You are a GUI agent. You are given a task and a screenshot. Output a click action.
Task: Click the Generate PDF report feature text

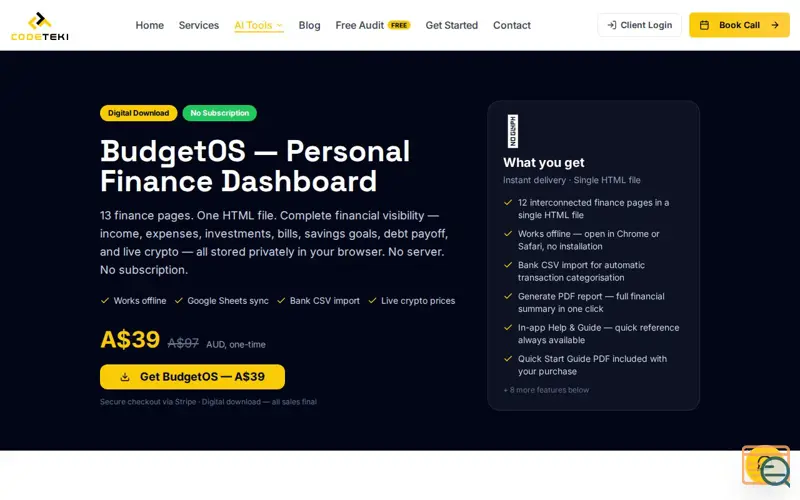coord(591,303)
